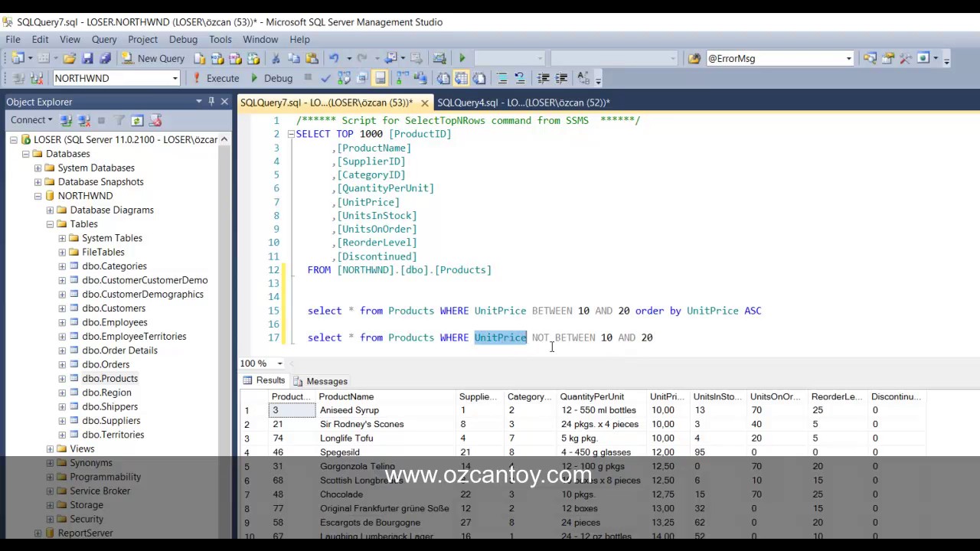Click the Disconnect icon in Object Explorer
Viewport: 980px width, 551px height.
click(84, 120)
